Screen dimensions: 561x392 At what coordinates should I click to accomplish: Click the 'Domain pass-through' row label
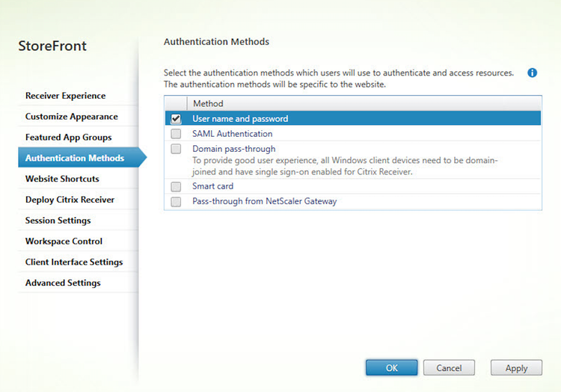coord(234,149)
